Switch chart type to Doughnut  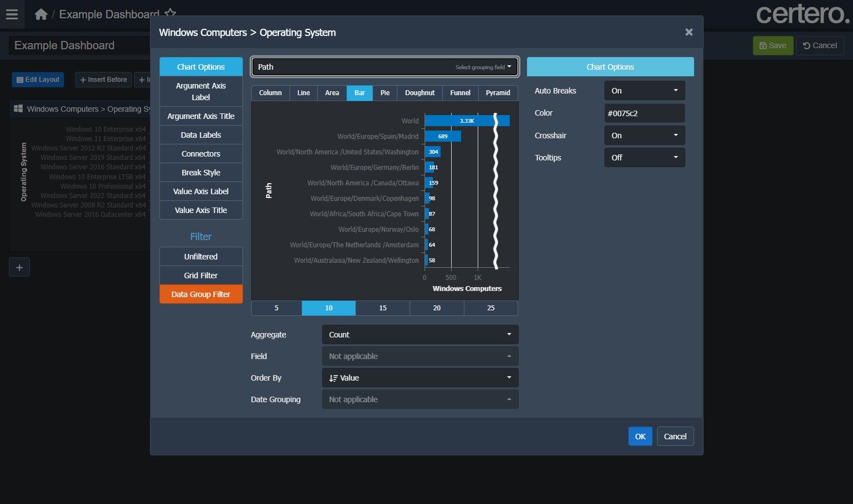pos(420,93)
